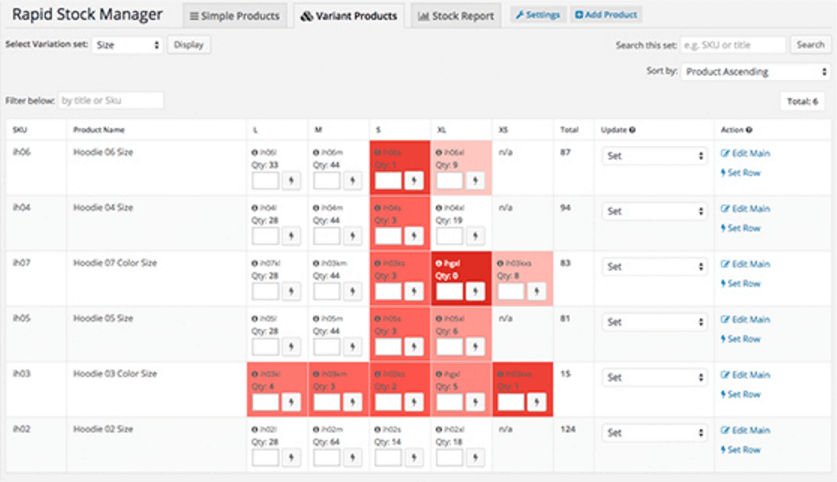
Task: Open the Select Variation set dropdown
Action: 126,45
